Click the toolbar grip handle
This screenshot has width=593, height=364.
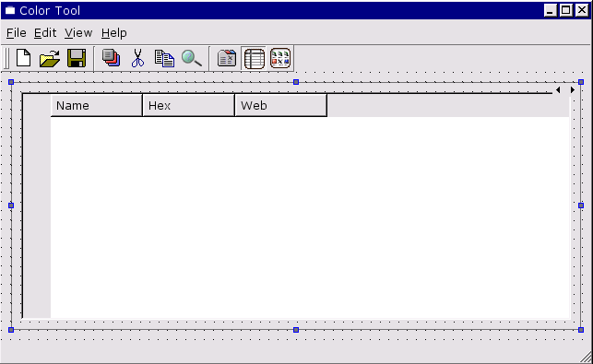click(6, 59)
